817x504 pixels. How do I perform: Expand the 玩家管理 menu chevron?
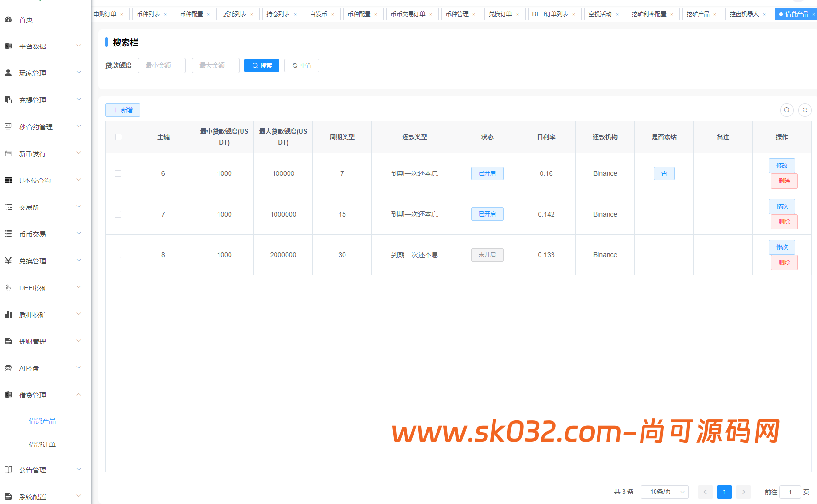(79, 73)
